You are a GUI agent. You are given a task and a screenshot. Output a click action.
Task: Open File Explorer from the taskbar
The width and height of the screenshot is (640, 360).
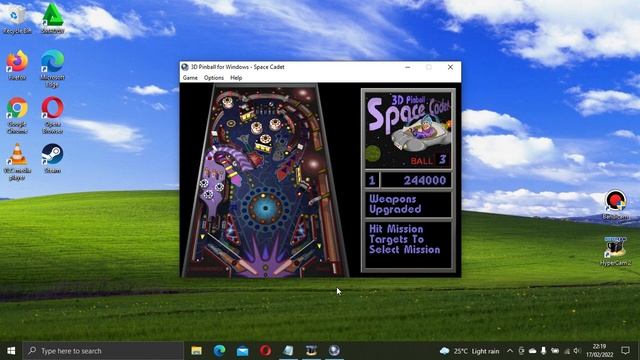196,351
